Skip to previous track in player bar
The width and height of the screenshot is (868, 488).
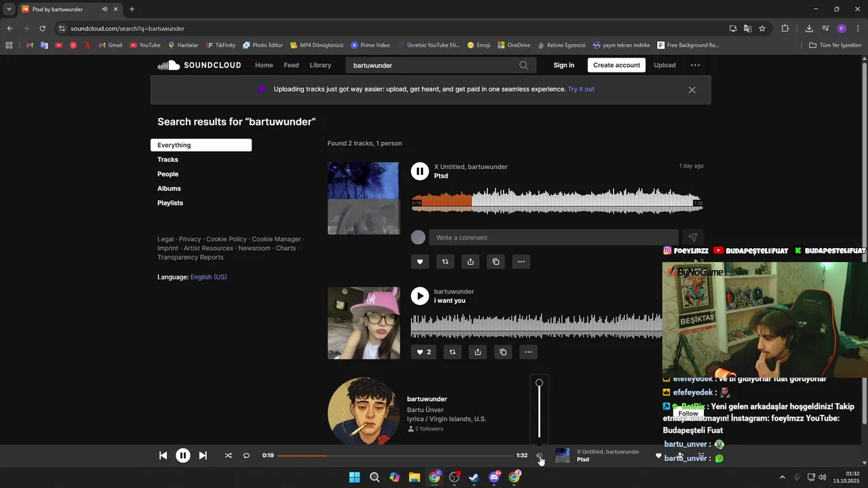pos(163,455)
